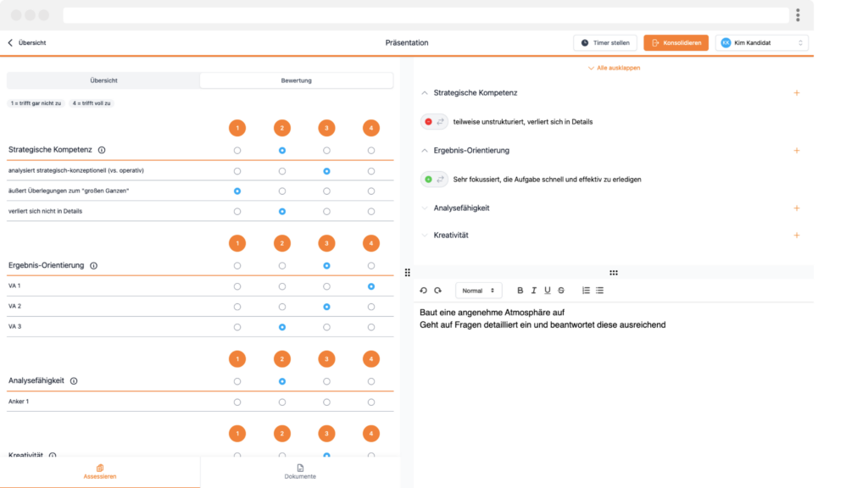
Task: Go back with the Übersicht arrow icon
Action: pos(10,42)
